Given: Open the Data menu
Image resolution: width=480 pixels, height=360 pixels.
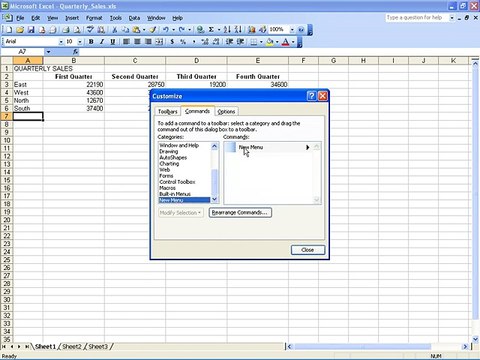Looking at the screenshot, I should pyautogui.click(x=134, y=18).
